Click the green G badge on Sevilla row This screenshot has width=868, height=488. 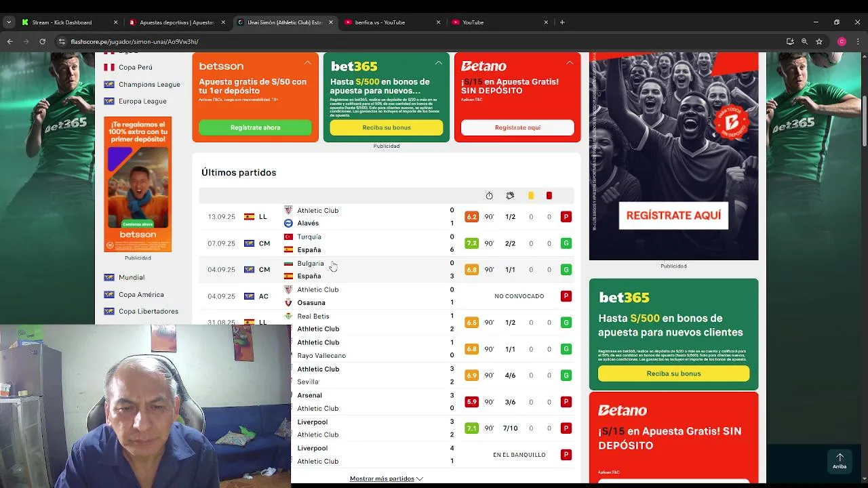(566, 375)
